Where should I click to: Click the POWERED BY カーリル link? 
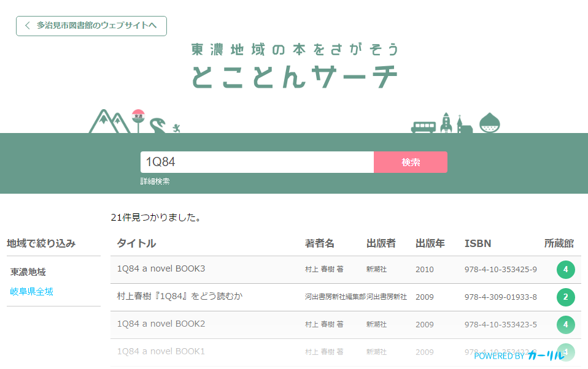pos(519,356)
